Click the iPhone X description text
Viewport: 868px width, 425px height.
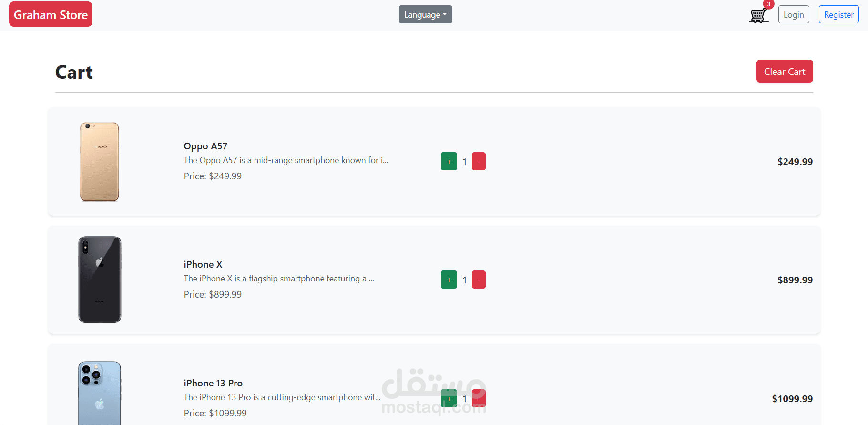(x=279, y=279)
